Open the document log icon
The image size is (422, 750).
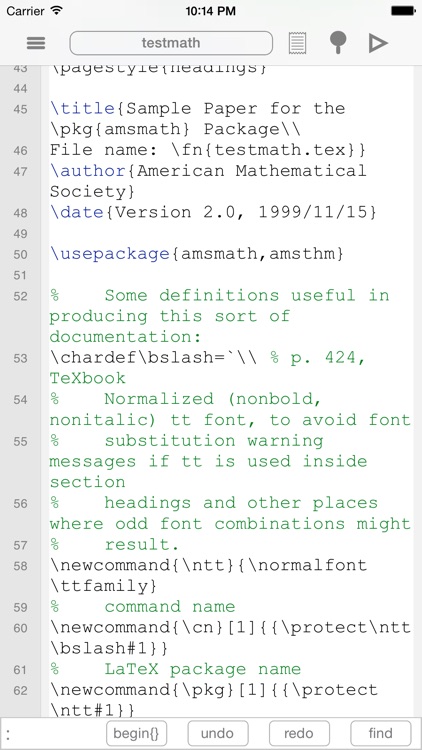[298, 43]
